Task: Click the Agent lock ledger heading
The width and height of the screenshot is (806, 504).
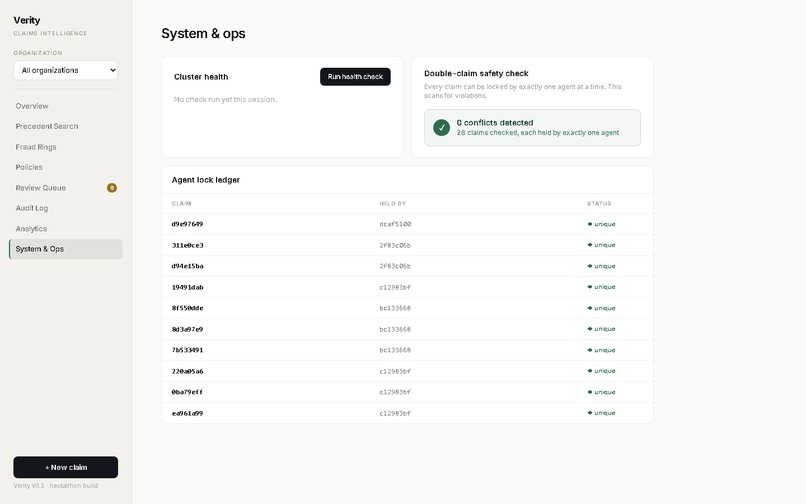Action: 206,180
